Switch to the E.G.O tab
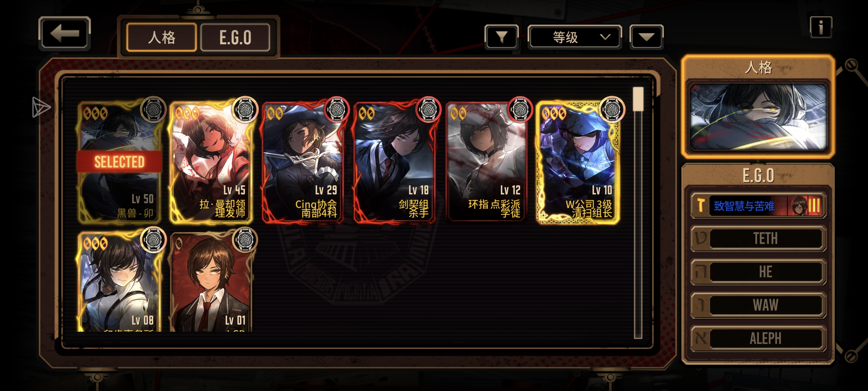Screen dimensions: 868x391 click(x=235, y=37)
